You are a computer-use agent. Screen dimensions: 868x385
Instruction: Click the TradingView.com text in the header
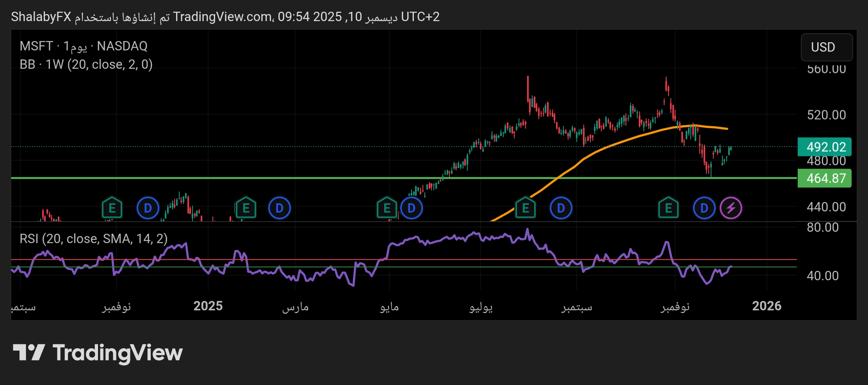click(x=223, y=17)
